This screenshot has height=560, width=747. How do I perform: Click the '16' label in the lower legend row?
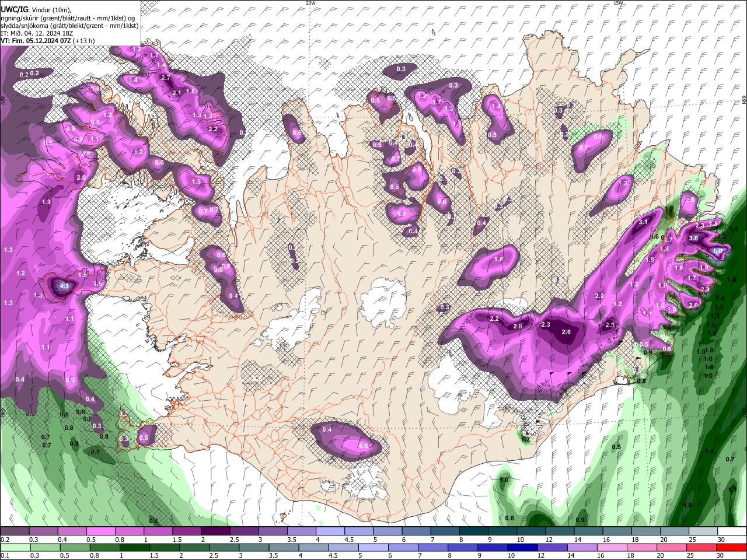pos(601,555)
